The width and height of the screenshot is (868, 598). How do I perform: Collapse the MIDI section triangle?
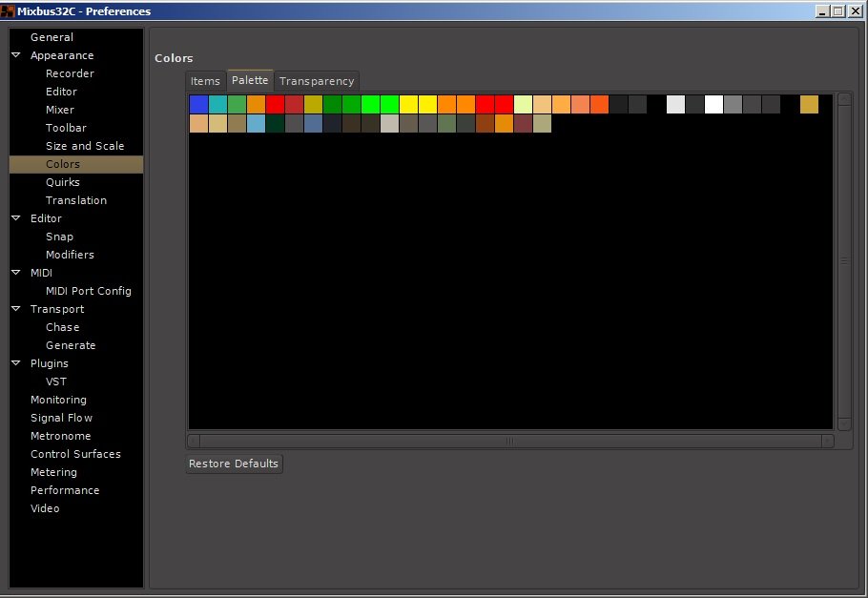[x=16, y=273]
